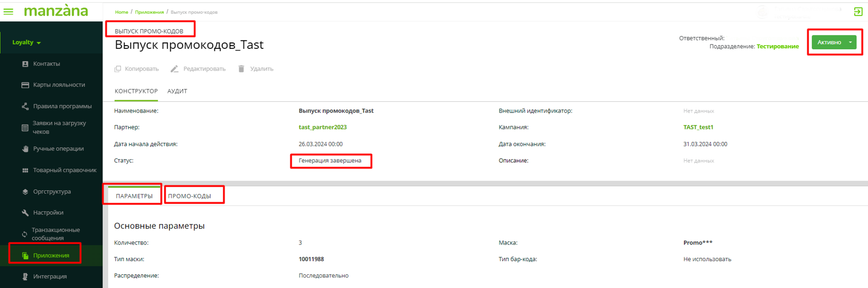Click the Контакты sidebar icon

(25, 64)
